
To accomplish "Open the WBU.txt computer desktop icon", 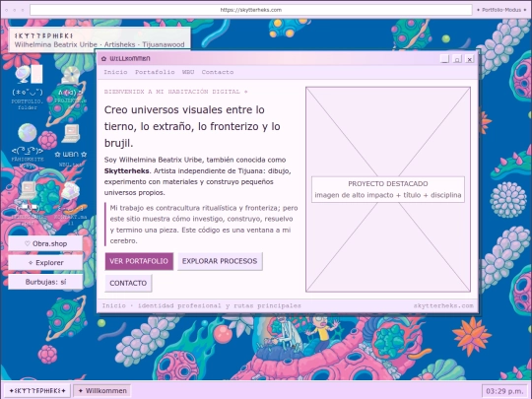I will (x=70, y=145).
